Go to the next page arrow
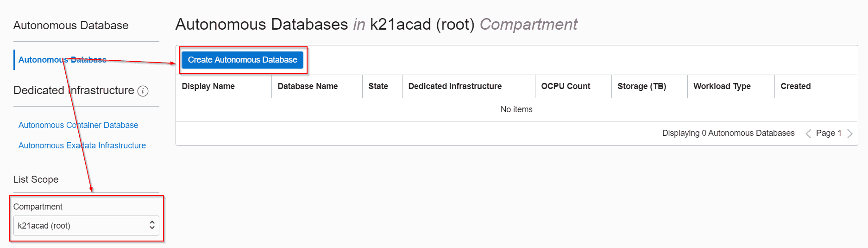The width and height of the screenshot is (868, 248). click(850, 134)
